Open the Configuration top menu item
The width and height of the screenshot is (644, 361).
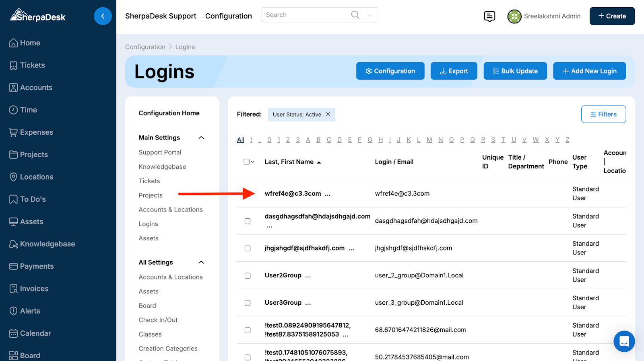(x=228, y=16)
